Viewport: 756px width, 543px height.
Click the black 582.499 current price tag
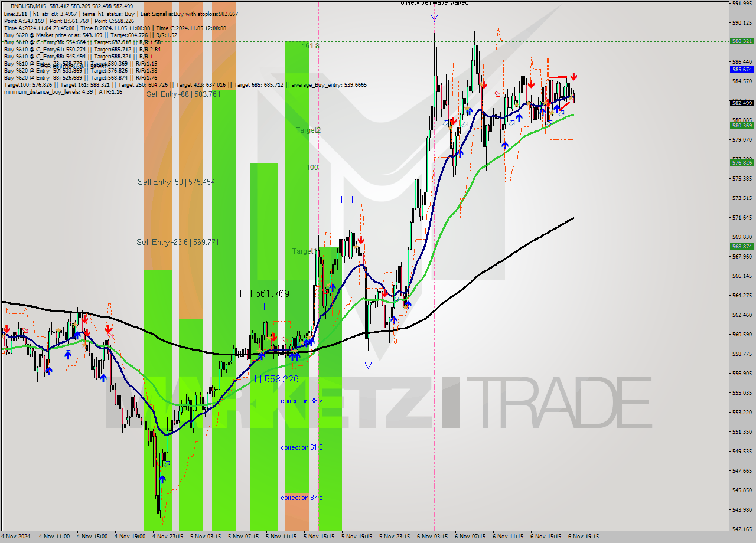coord(742,103)
